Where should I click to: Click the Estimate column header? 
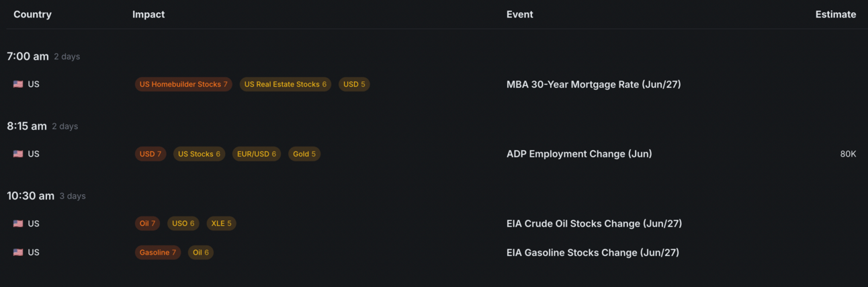[835, 14]
